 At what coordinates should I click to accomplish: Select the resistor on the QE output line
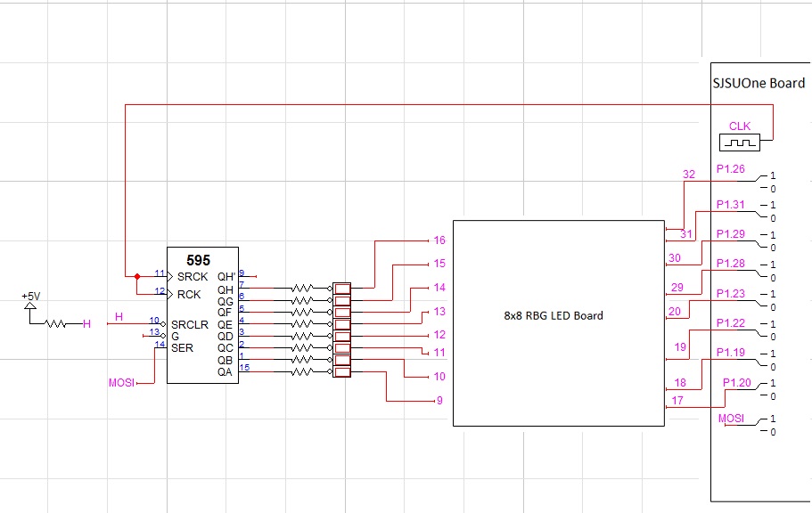(302, 324)
